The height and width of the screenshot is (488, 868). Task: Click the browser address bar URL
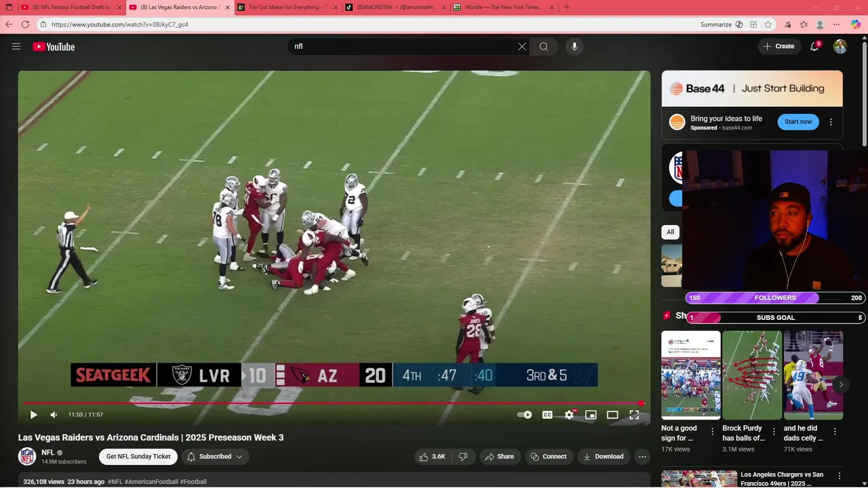[x=120, y=24]
